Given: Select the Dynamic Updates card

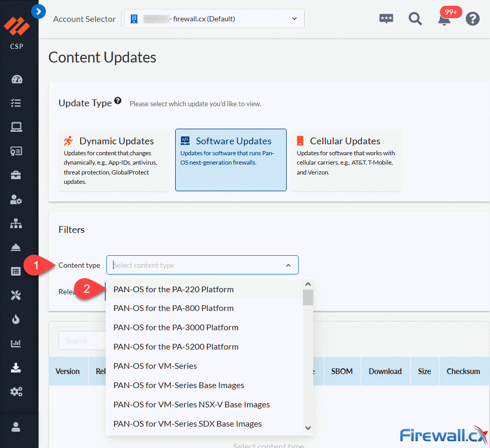Looking at the screenshot, I should tap(114, 160).
